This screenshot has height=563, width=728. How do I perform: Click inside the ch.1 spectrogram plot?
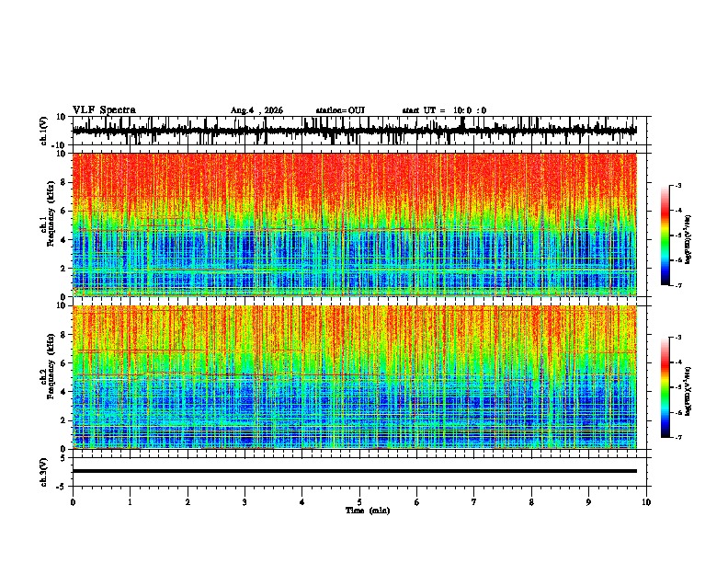354,224
